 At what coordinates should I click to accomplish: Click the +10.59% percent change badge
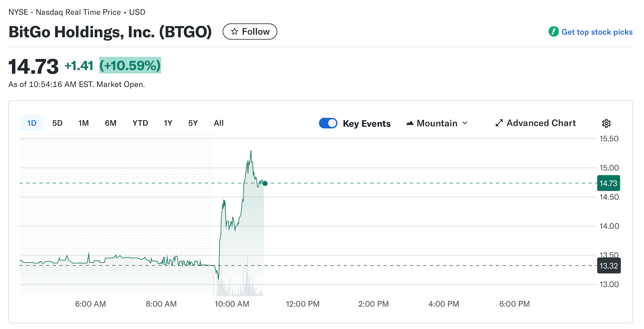pos(130,65)
